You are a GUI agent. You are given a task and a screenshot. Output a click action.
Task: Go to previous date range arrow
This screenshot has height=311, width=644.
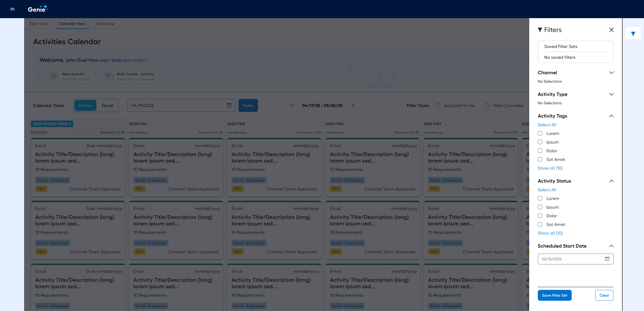click(x=292, y=105)
